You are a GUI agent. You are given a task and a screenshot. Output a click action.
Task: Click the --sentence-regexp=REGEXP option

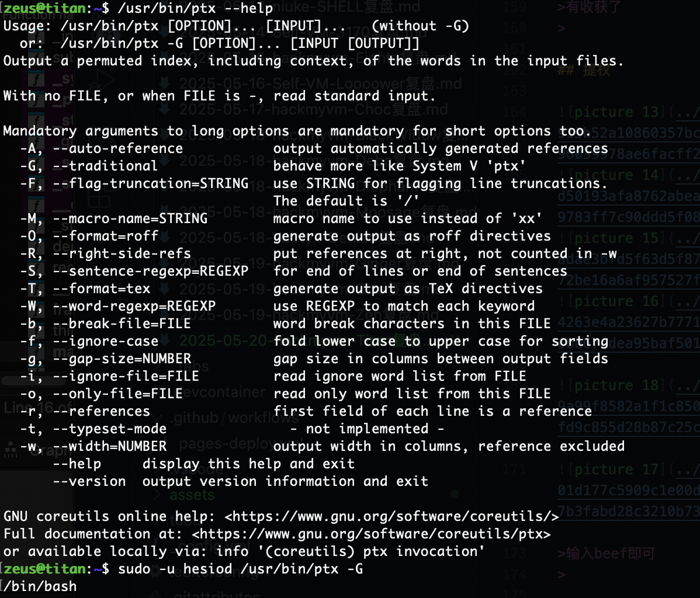[150, 271]
